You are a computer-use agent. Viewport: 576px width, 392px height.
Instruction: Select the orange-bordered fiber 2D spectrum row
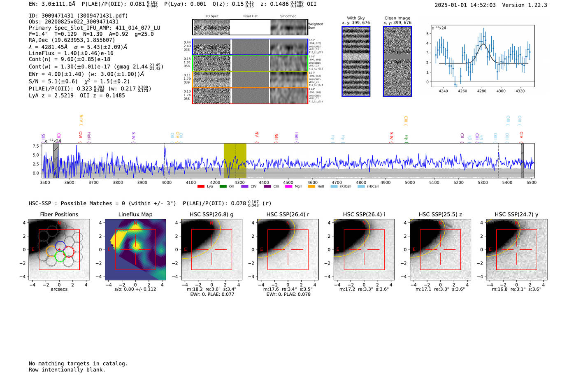point(250,79)
